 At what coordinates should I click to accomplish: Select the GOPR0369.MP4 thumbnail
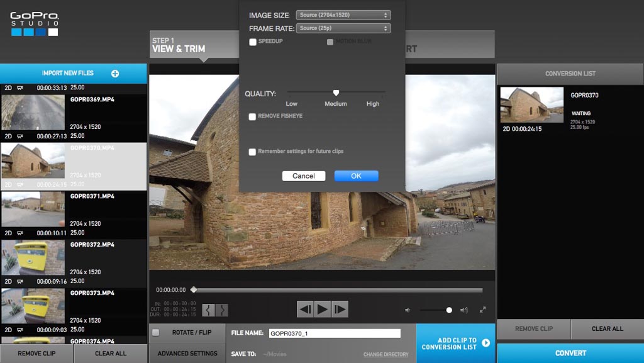[x=33, y=113]
